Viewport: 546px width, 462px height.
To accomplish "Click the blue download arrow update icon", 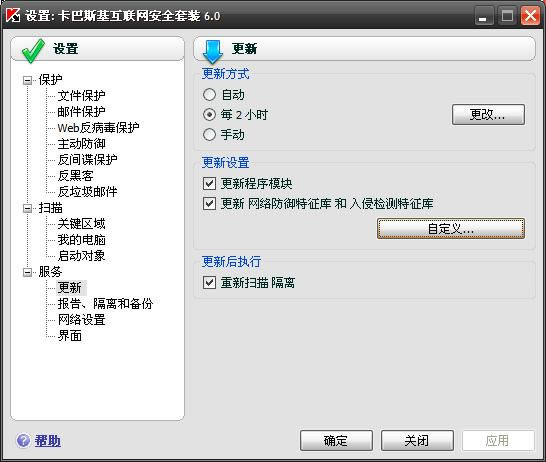I will click(213, 51).
